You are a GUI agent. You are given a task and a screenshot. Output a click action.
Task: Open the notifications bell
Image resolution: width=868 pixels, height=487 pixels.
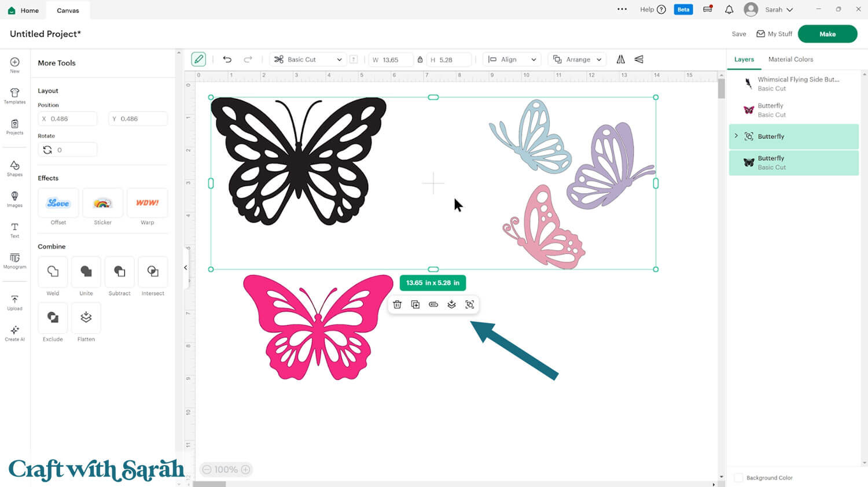click(729, 9)
